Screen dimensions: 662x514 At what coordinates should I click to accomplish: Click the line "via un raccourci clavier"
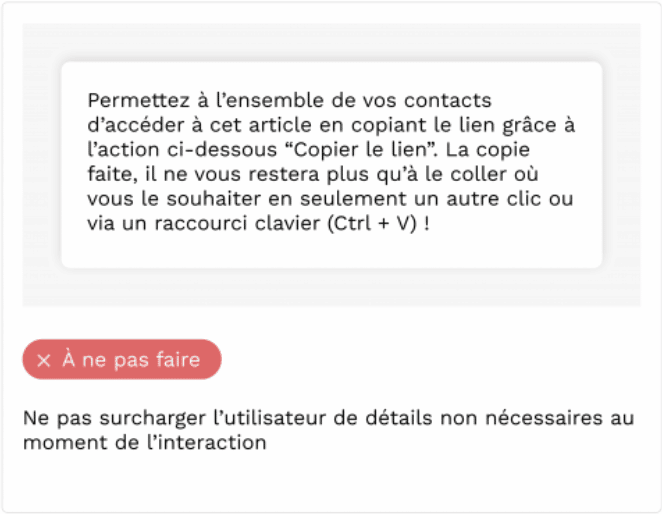[x=258, y=223]
